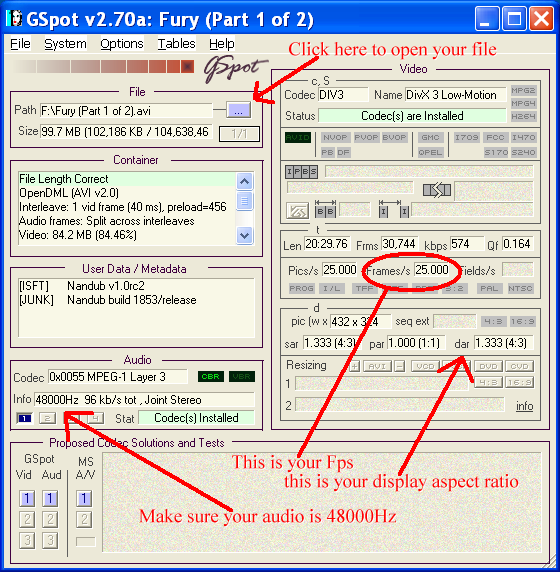Click the Path text field
The image size is (560, 572).
point(126,111)
